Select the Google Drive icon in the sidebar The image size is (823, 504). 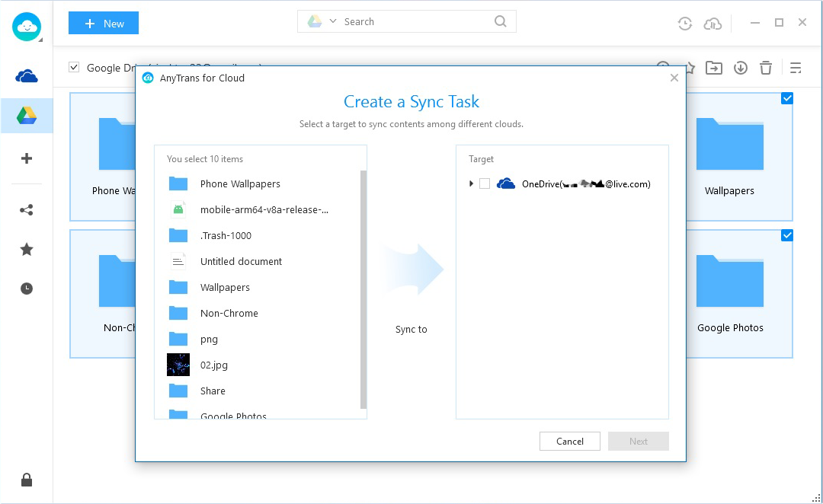tap(26, 116)
